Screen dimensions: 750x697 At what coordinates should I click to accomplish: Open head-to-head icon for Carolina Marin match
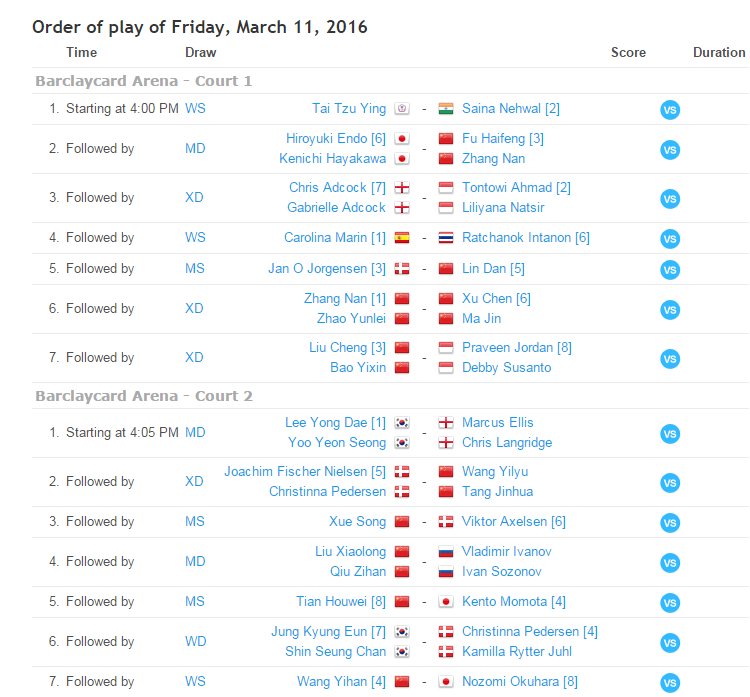click(x=670, y=239)
